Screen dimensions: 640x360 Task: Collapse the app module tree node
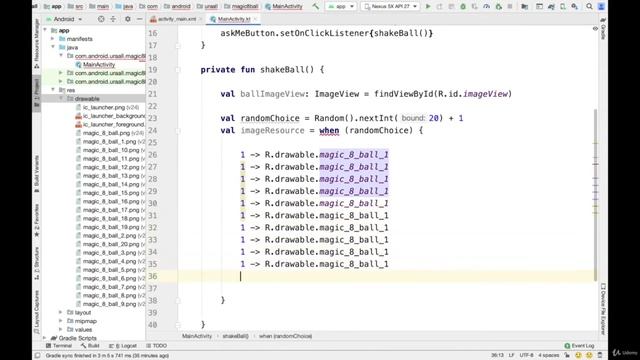click(45, 30)
